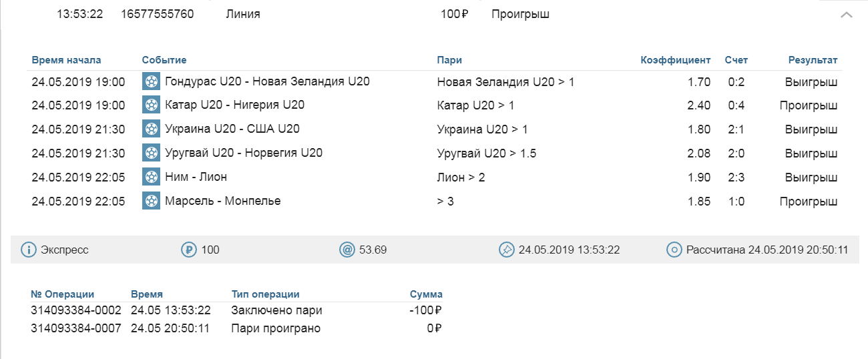Click the @ odds icon beside 53.69

coord(347,250)
